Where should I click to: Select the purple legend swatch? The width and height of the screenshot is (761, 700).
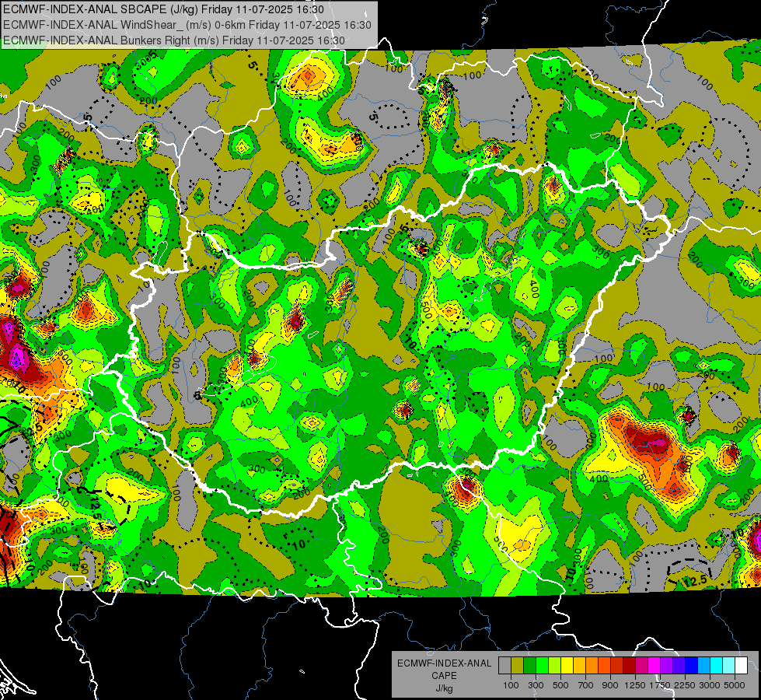coord(666,665)
